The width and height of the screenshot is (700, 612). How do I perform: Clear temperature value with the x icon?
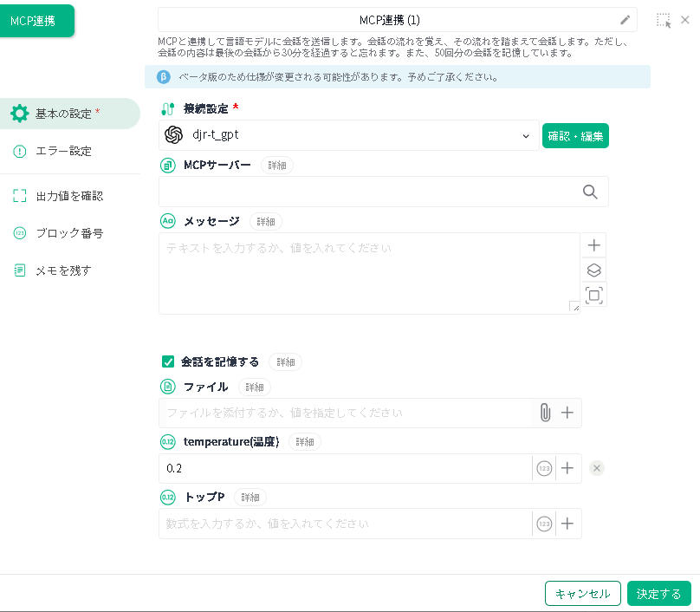point(597,468)
